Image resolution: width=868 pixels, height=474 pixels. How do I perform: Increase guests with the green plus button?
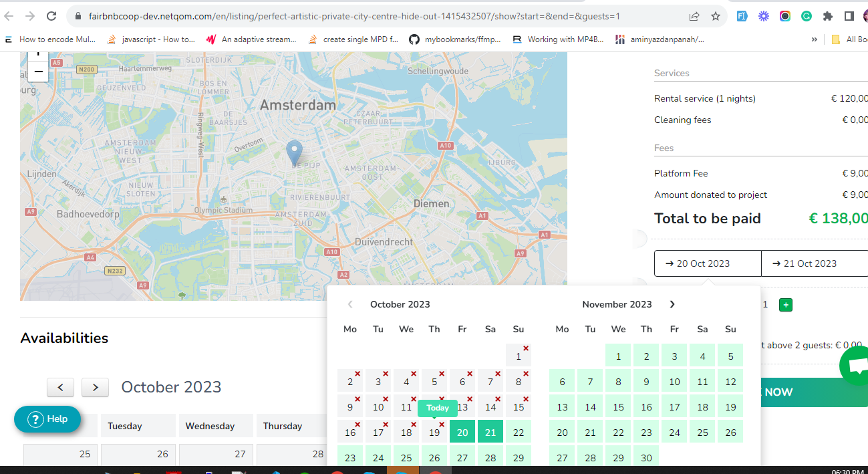click(x=786, y=305)
